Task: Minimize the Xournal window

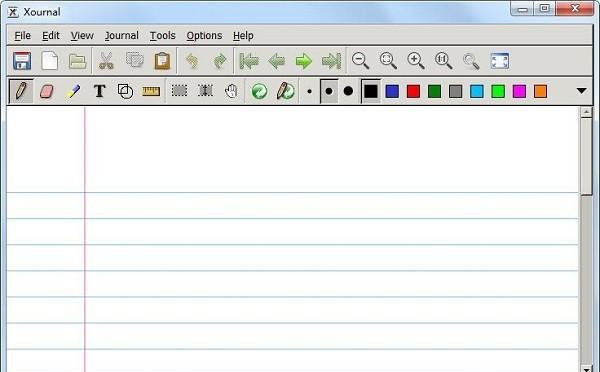Action: tap(522, 9)
